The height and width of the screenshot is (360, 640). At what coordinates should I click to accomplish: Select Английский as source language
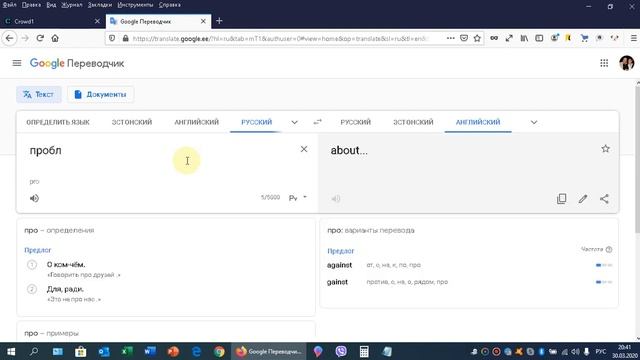pyautogui.click(x=197, y=122)
